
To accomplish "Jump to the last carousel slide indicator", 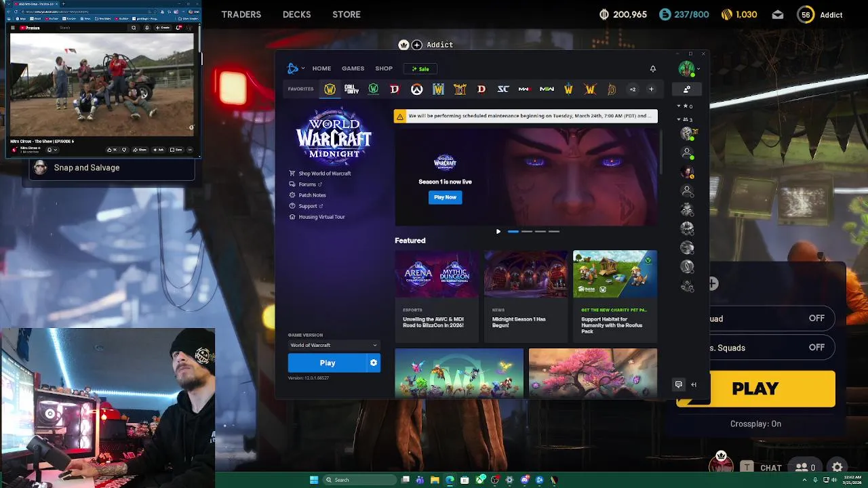I will pos(554,232).
